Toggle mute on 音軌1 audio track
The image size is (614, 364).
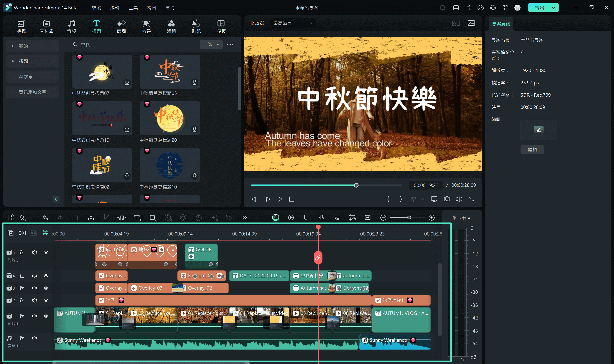[x=34, y=338]
